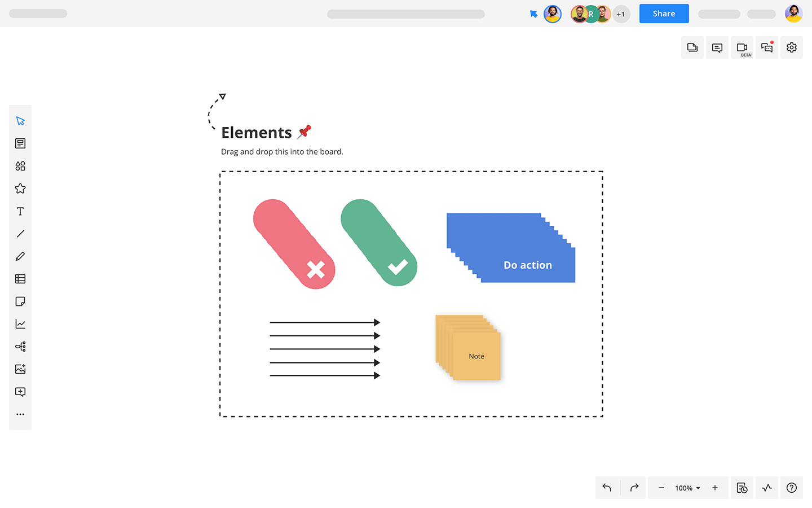
Task: Click the blue-ringed collaborator avatar
Action: coord(553,14)
